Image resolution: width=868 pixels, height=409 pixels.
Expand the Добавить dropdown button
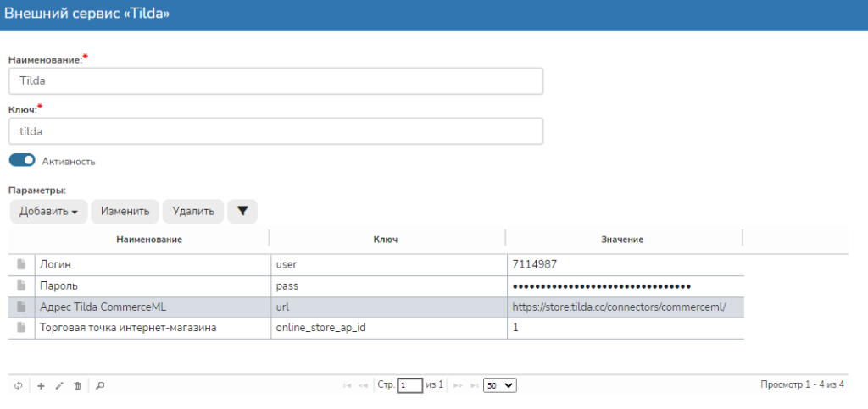click(x=48, y=211)
